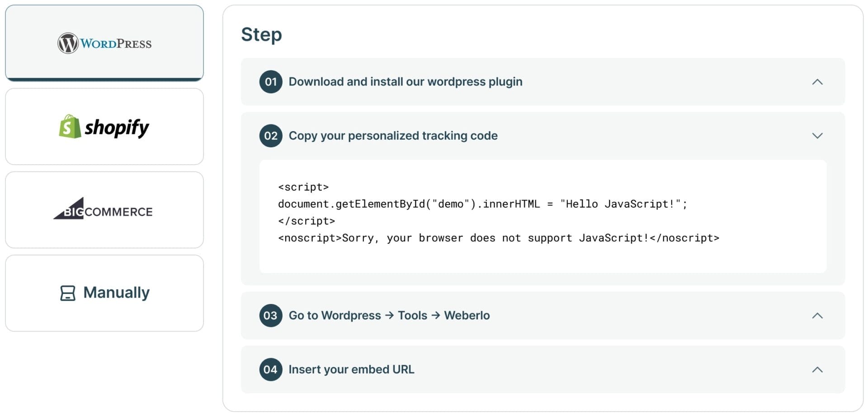Click the step 02 number badge
Image resolution: width=868 pixels, height=417 pixels.
click(270, 136)
